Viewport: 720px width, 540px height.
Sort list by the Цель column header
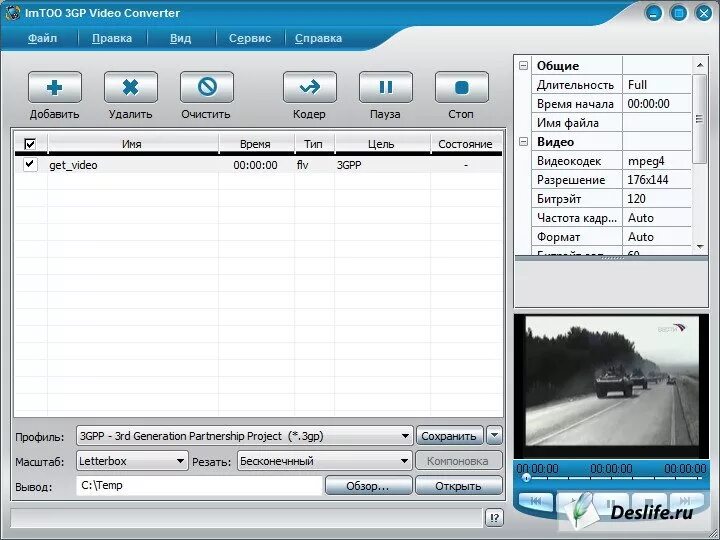[x=382, y=144]
